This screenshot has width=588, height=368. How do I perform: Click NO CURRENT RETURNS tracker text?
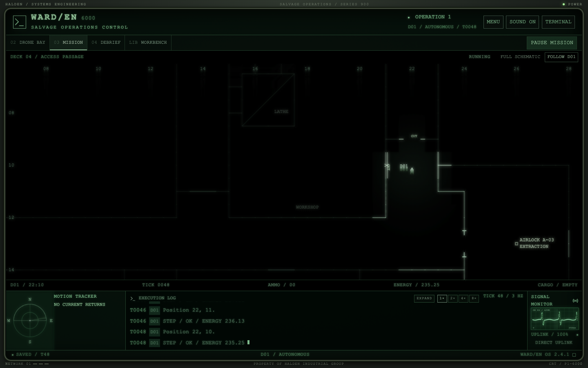[x=79, y=305]
